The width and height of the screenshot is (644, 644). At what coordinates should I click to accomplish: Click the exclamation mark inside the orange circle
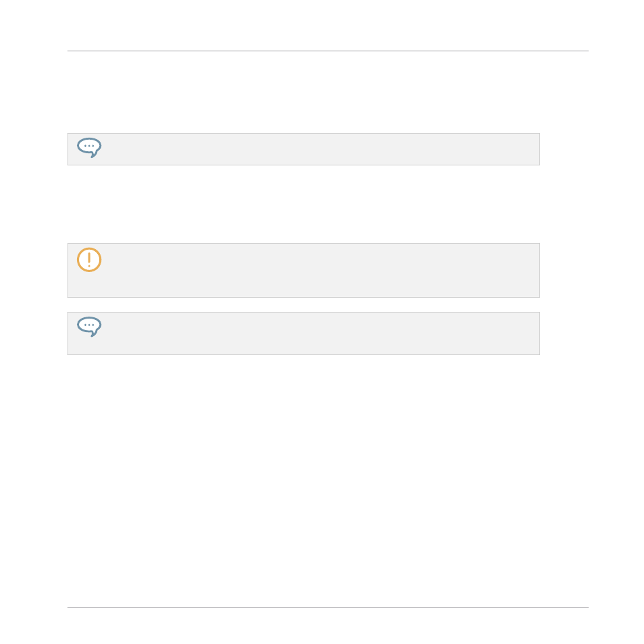89,260
